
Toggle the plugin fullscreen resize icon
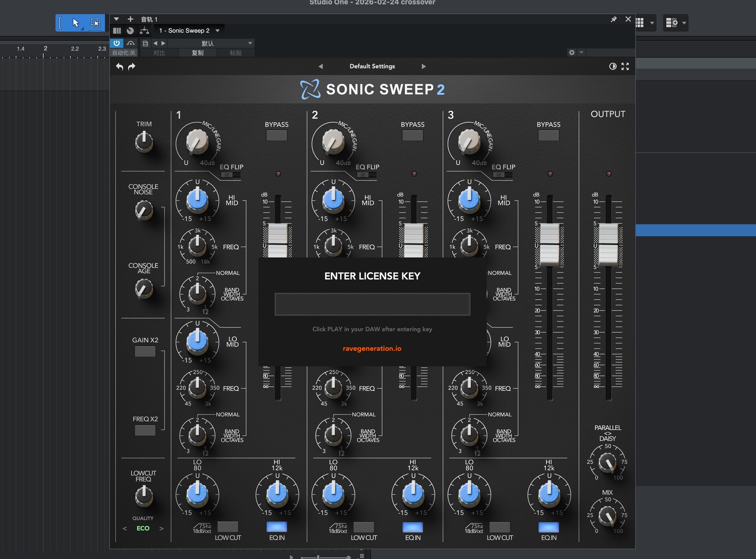625,67
